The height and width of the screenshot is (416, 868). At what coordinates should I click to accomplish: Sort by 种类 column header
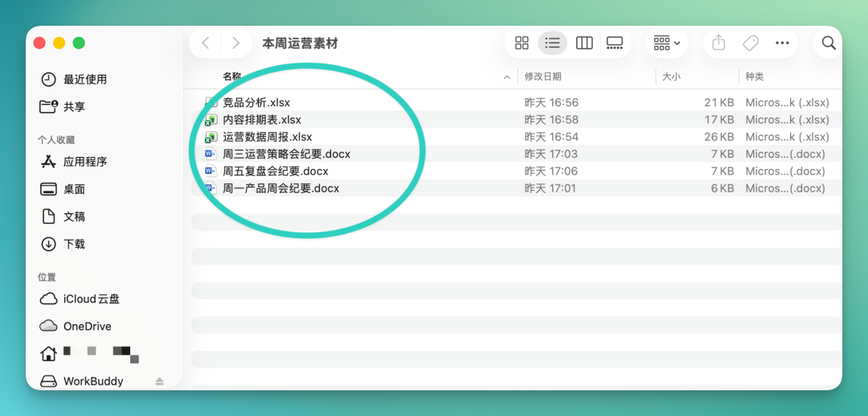pyautogui.click(x=755, y=76)
